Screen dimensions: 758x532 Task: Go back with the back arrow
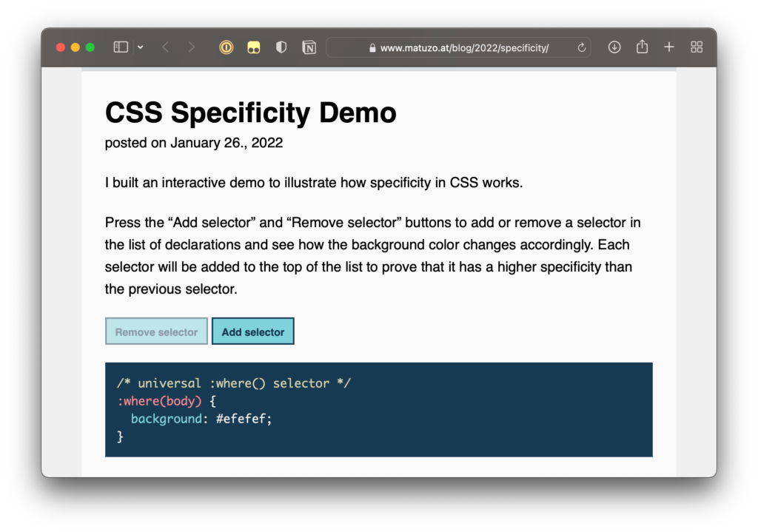click(165, 47)
